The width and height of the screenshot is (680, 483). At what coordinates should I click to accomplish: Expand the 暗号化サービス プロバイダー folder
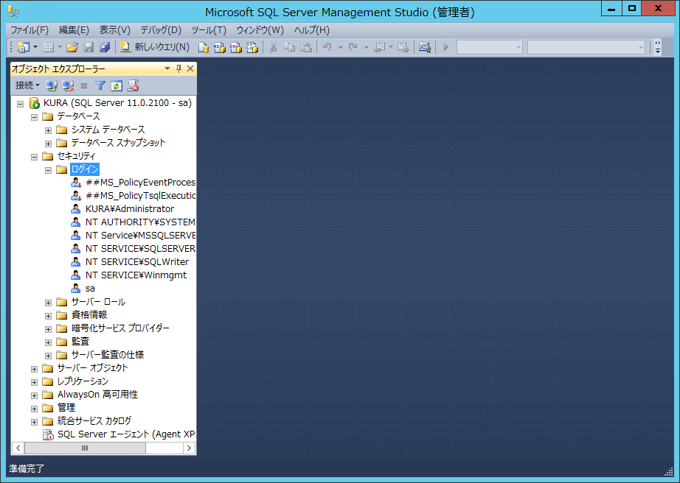pos(48,329)
